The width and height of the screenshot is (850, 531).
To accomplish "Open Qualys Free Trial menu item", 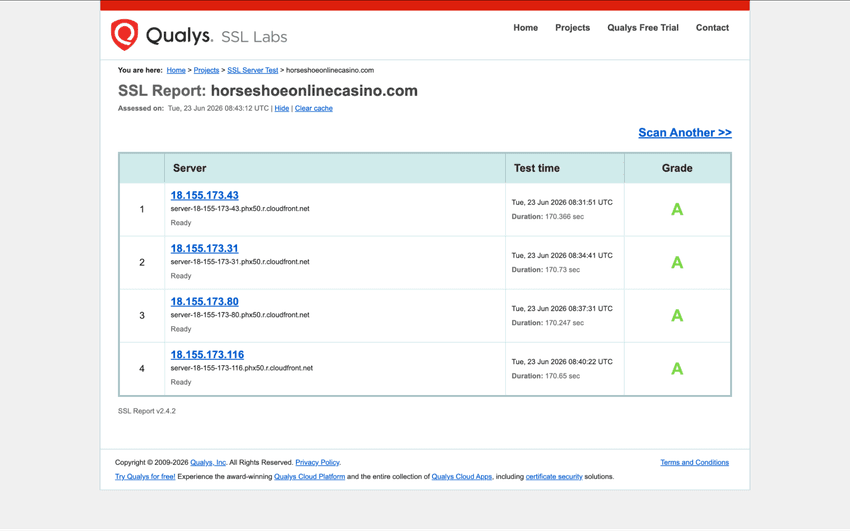I will point(642,28).
